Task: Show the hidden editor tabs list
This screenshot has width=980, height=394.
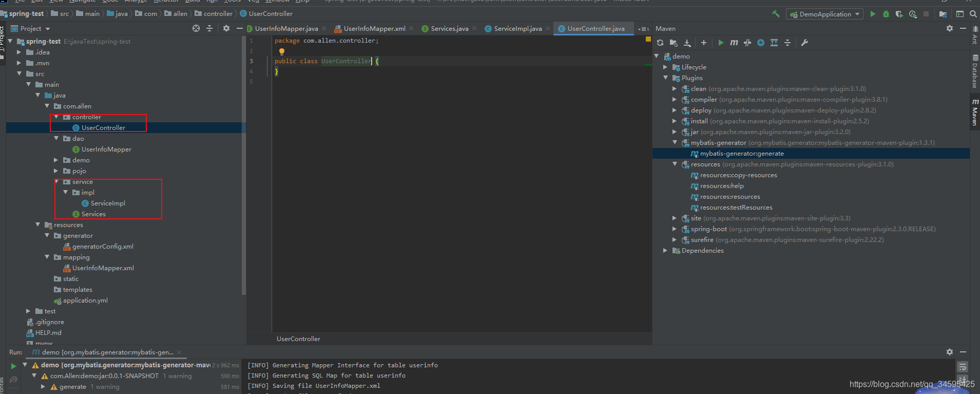Action: pyautogui.click(x=644, y=29)
